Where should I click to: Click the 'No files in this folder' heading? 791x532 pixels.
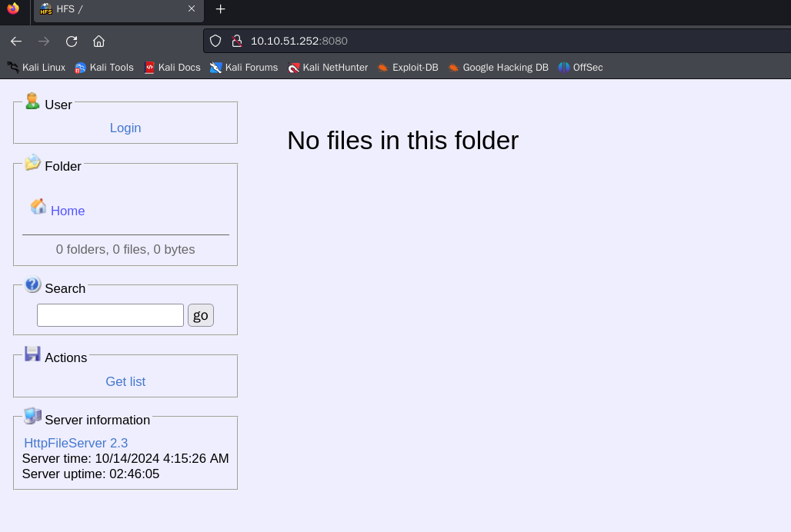tap(402, 141)
